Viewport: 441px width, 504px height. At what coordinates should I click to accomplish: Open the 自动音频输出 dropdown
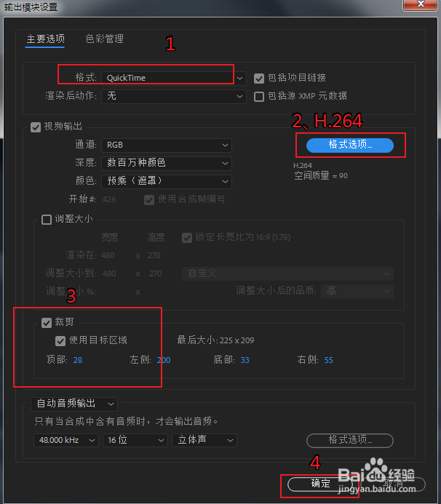pos(74,404)
